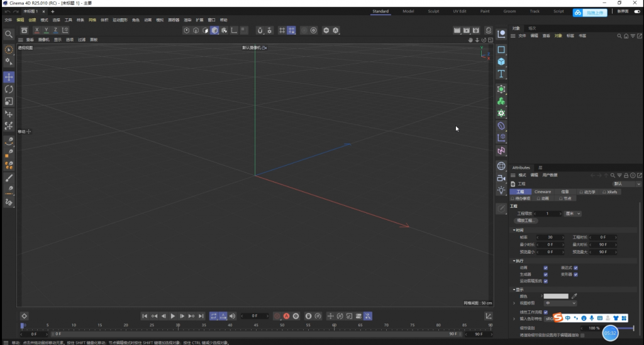The width and height of the screenshot is (644, 345).
Task: Toggle the loop playback icon
Action: pos(214,316)
